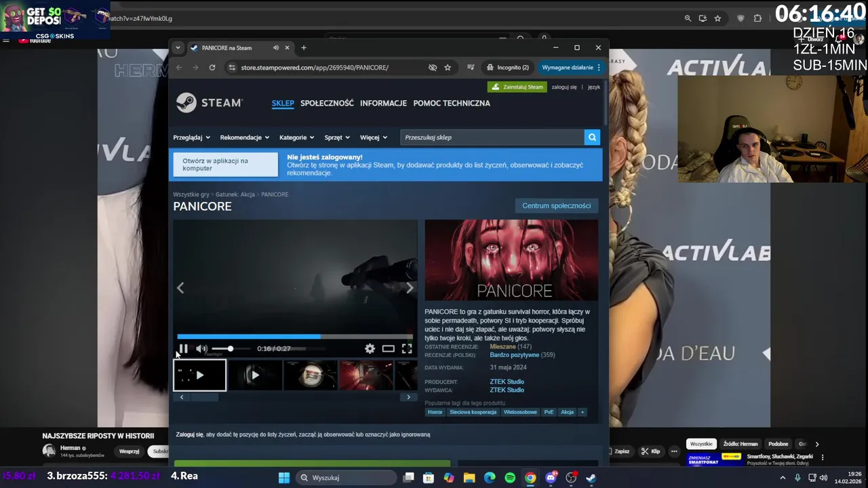Screen dimensions: 868x488
Task: Open the SPOŁECZNOŚĆ menu item
Action: click(327, 103)
